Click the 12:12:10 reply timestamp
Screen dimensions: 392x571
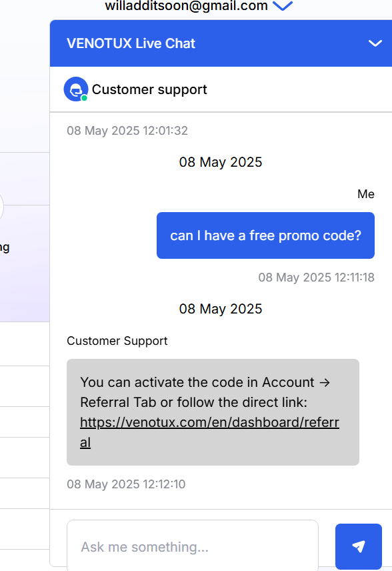point(126,484)
